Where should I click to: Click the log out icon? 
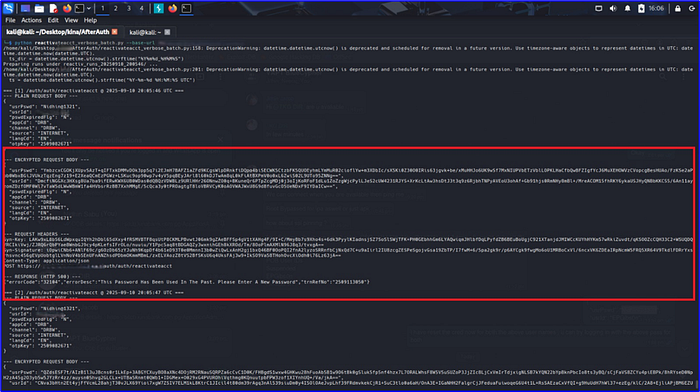(692, 8)
